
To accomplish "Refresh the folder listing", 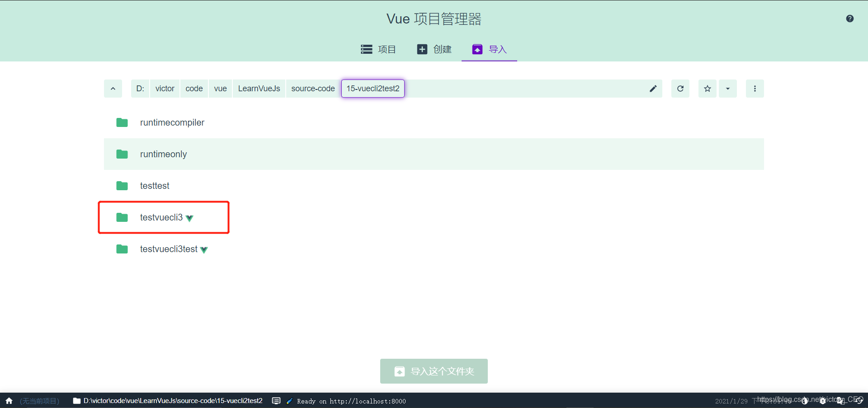I will pos(680,89).
